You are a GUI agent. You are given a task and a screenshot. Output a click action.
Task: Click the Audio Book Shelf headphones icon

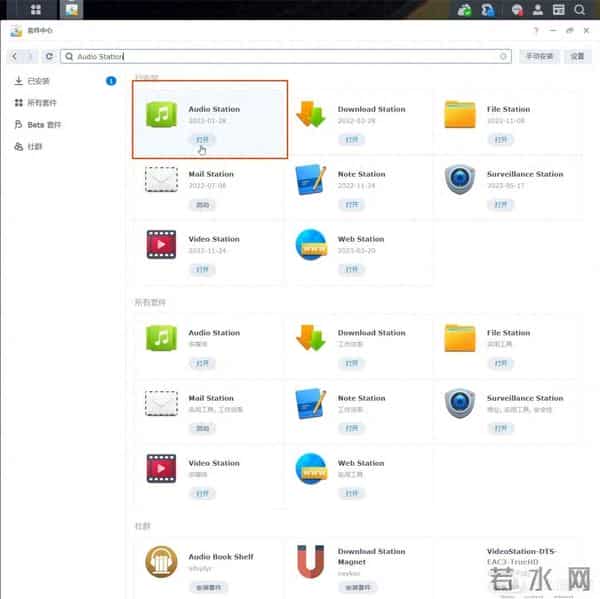click(161, 561)
